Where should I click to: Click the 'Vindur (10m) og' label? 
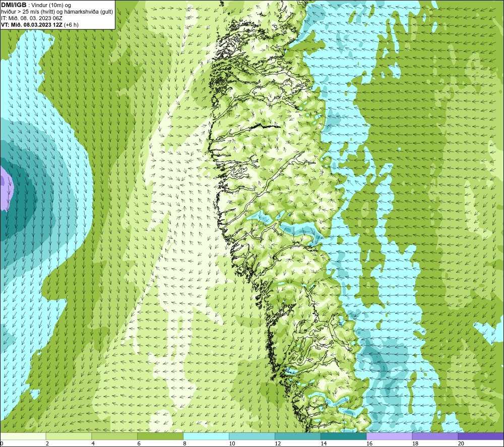point(51,6)
